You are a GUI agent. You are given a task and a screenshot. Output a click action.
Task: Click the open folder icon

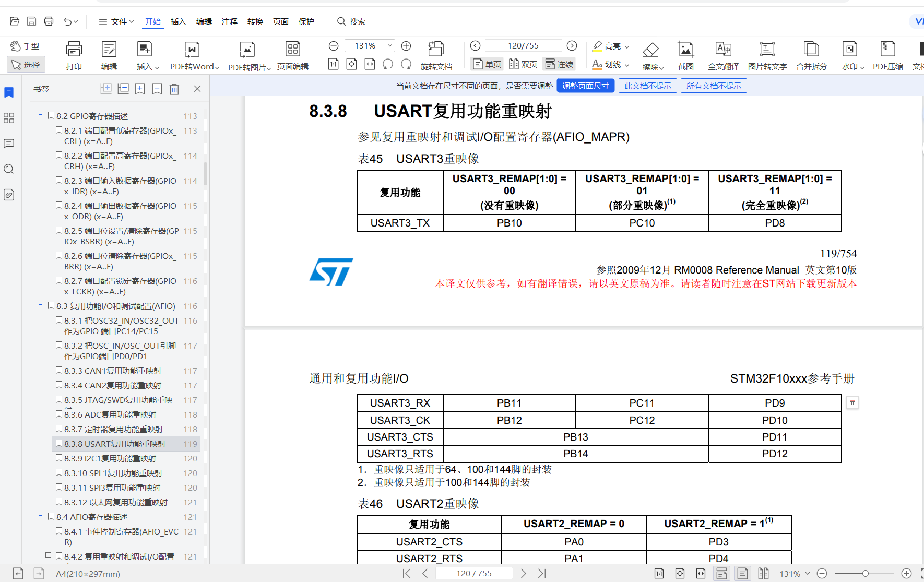click(x=15, y=21)
